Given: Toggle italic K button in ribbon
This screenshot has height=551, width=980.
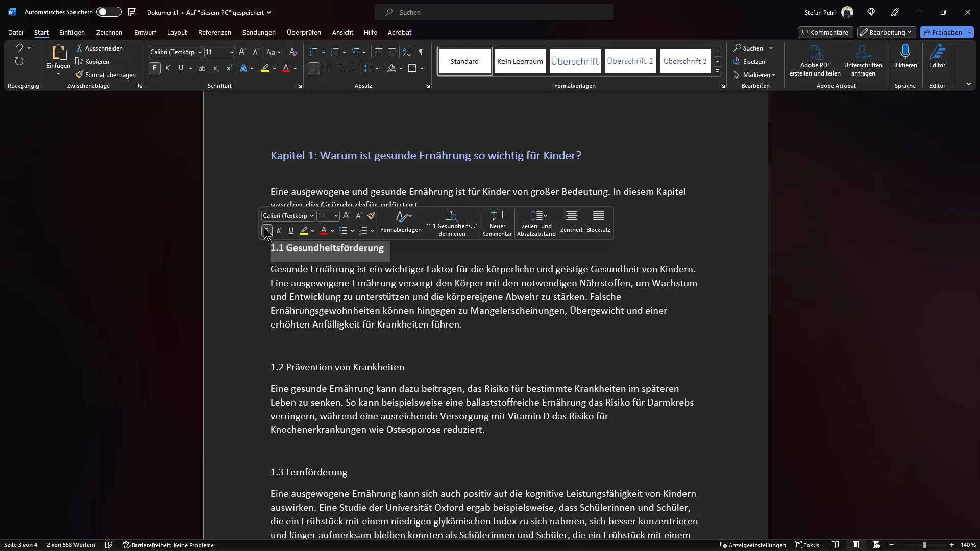Looking at the screenshot, I should [167, 68].
